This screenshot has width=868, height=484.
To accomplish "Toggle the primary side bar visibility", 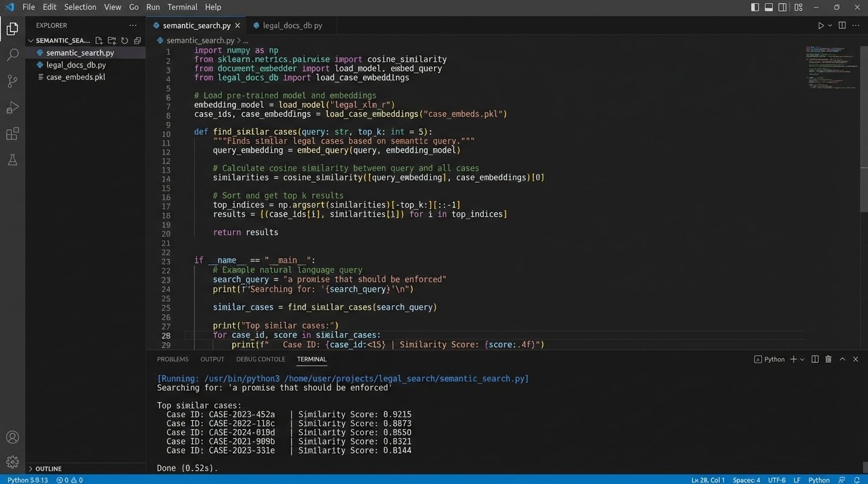I will pos(755,8).
